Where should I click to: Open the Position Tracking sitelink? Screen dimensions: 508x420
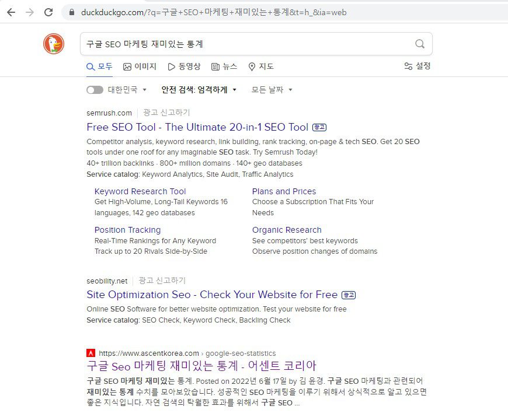(128, 230)
